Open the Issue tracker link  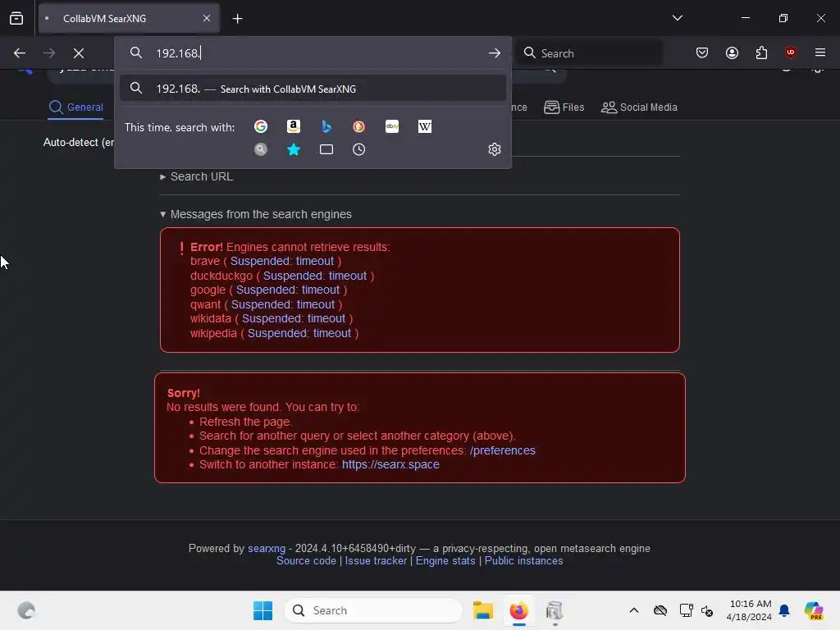point(376,561)
